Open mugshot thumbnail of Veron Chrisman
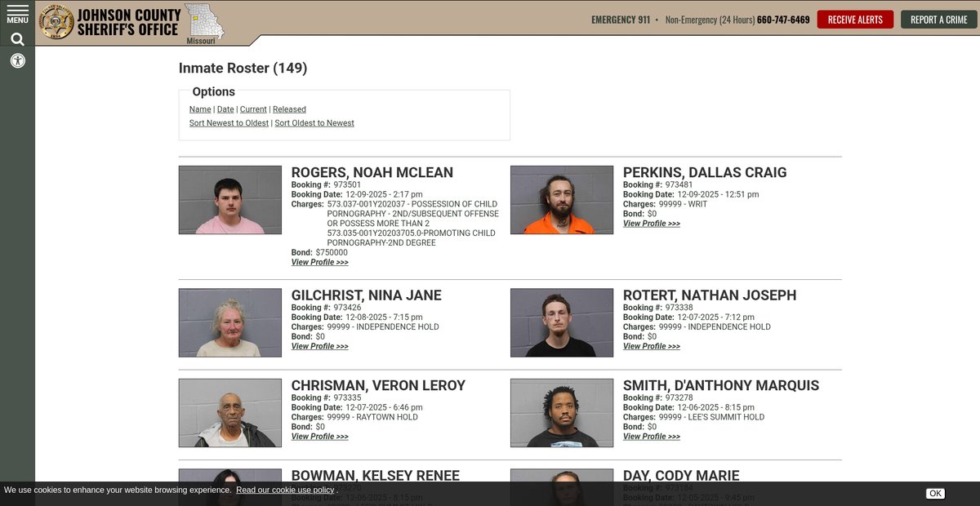Viewport: 980px width, 506px height. point(230,413)
